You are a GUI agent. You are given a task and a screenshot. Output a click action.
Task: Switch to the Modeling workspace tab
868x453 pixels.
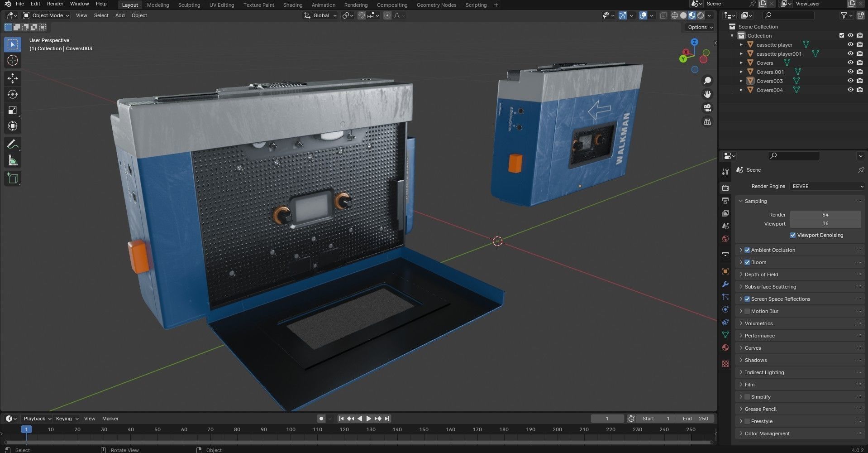point(158,5)
